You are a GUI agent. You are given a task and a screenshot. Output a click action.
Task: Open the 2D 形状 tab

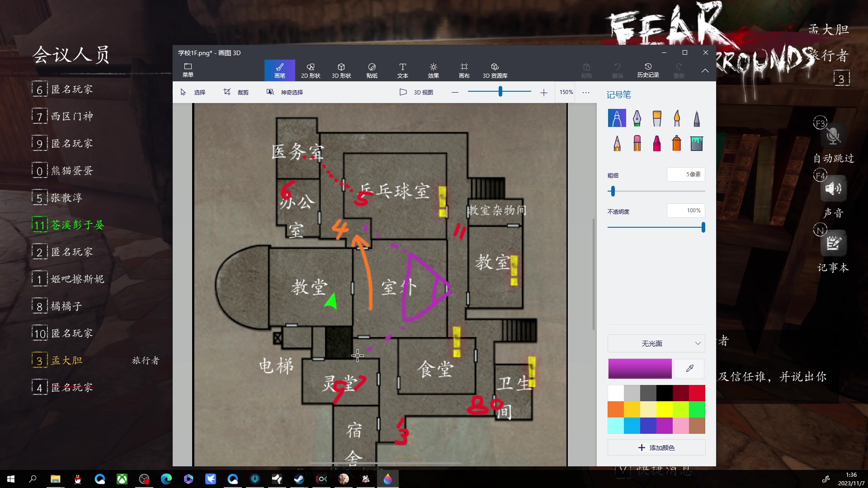point(311,70)
